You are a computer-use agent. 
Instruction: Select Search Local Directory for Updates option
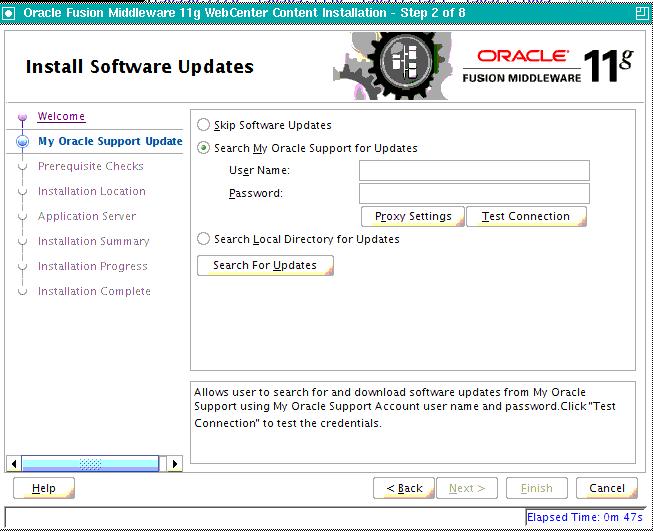(203, 239)
